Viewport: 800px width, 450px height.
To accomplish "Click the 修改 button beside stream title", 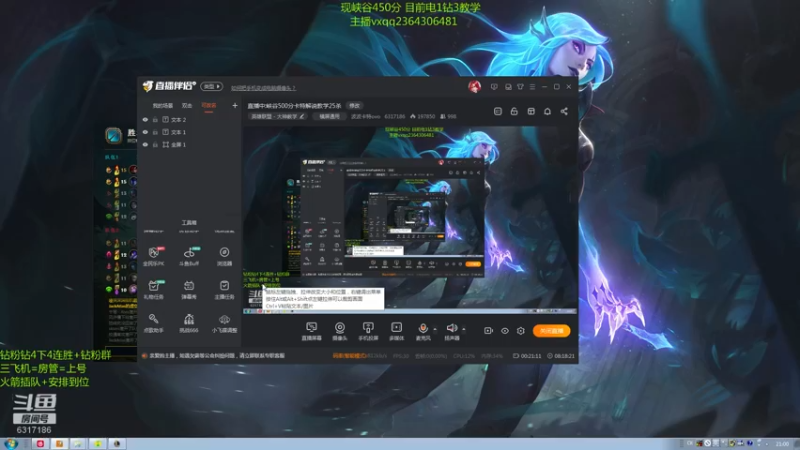I will click(x=355, y=106).
